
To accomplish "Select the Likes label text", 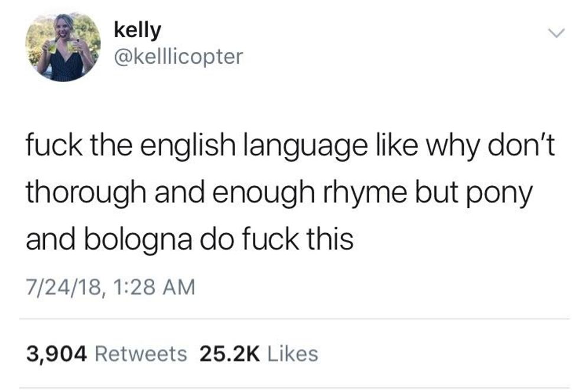I will point(292,354).
